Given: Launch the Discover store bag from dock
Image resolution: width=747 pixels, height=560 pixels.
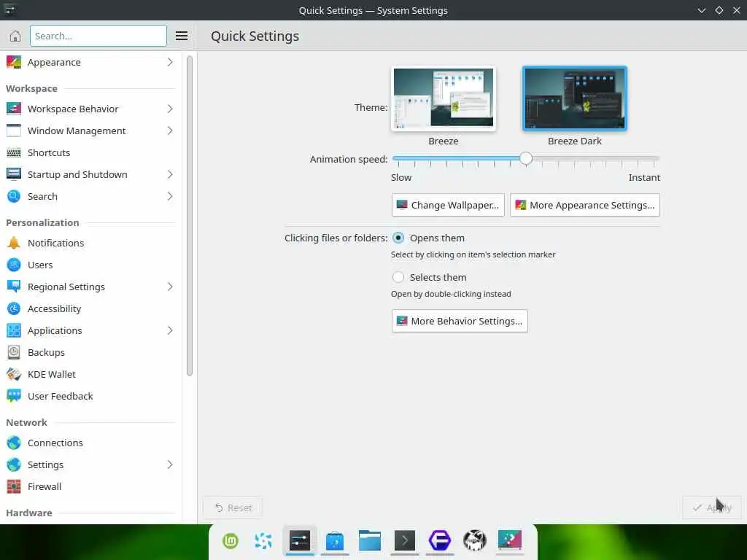Looking at the screenshot, I should pyautogui.click(x=335, y=541).
